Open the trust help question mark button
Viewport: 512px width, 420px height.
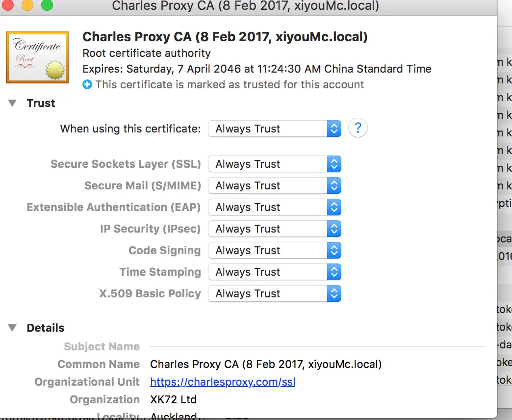358,128
